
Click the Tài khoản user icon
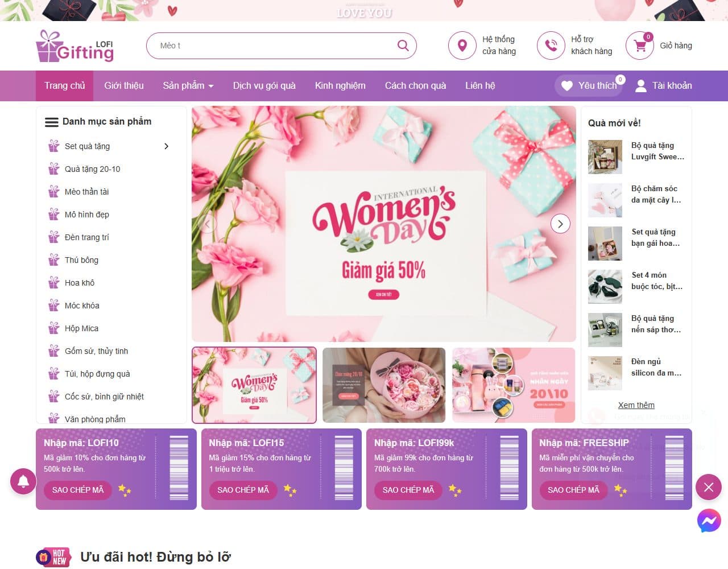640,86
